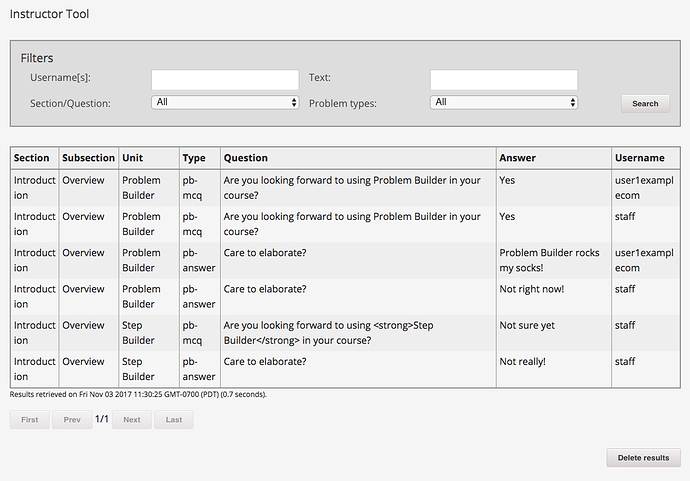Click the Question column header
Image resolution: width=690 pixels, height=481 pixels.
246,158
